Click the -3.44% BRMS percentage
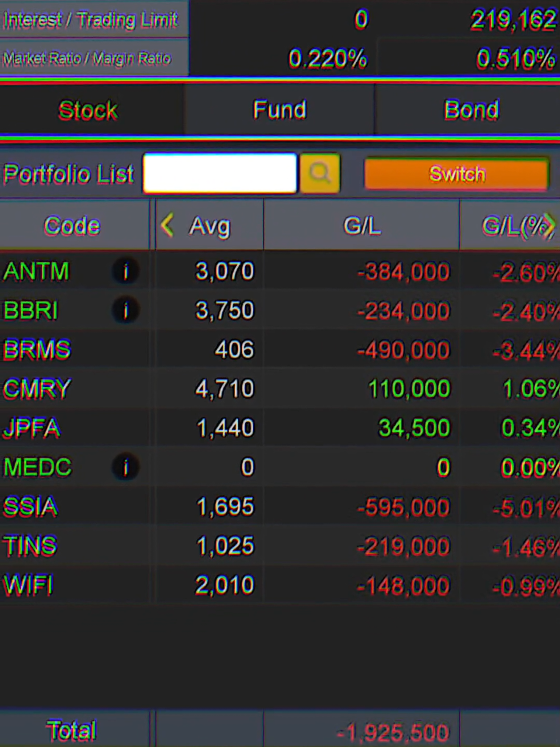 526,351
